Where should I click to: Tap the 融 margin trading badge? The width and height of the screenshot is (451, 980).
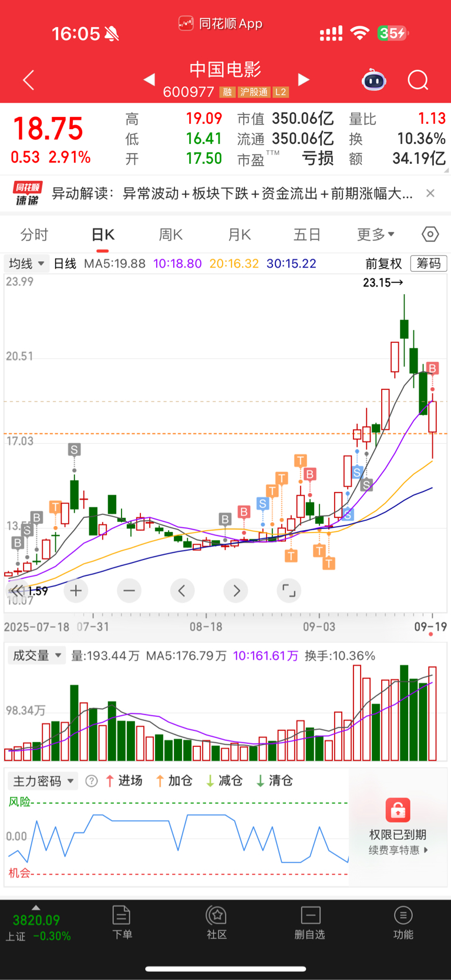tap(227, 92)
